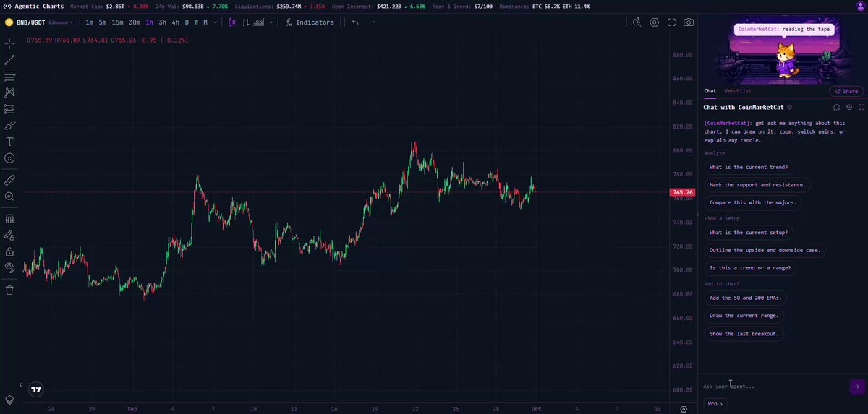Expand the chart type dropdown
868x414 pixels.
271,22
